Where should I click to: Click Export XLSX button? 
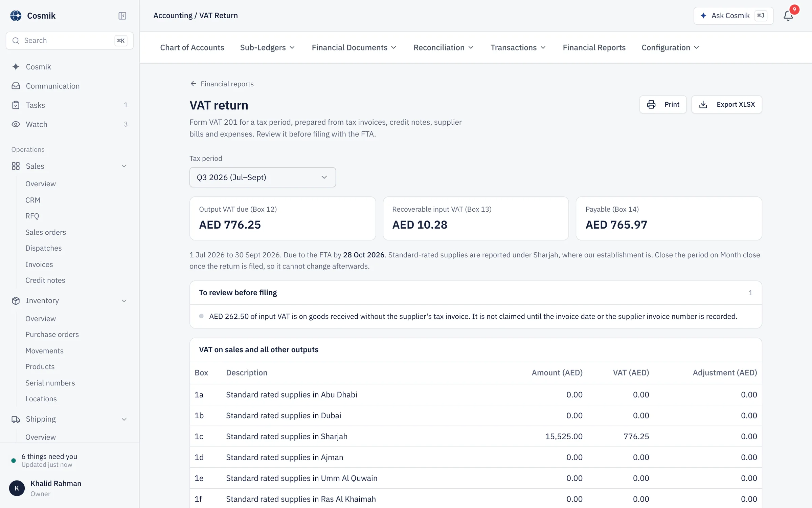point(727,104)
